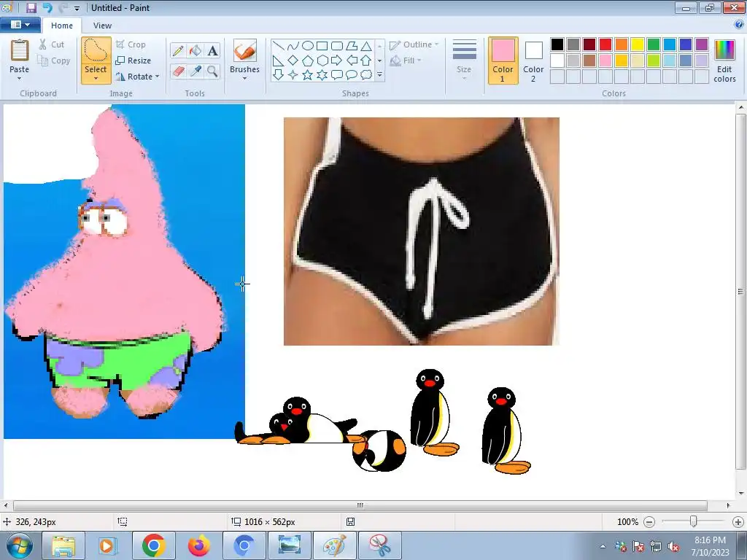
Task: Expand the Rotate dropdown
Action: pyautogui.click(x=158, y=77)
